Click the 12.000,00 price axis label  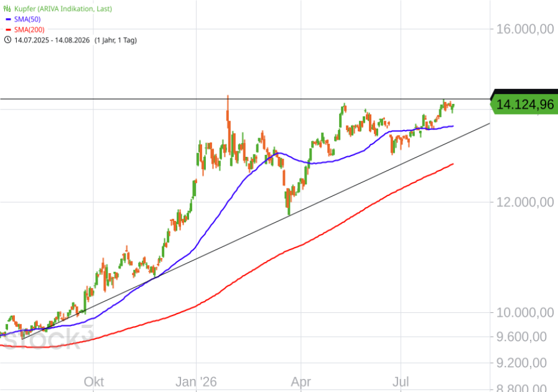[x=525, y=202]
